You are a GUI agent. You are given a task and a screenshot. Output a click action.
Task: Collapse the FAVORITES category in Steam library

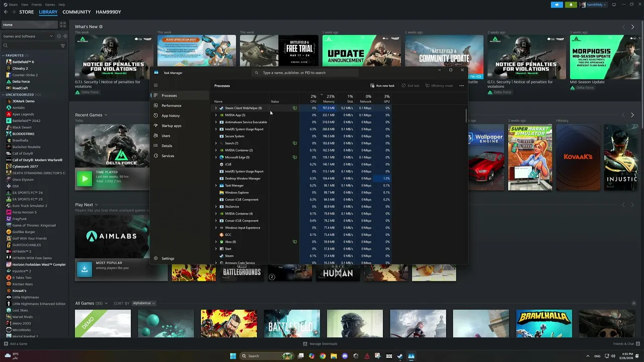pos(4,55)
